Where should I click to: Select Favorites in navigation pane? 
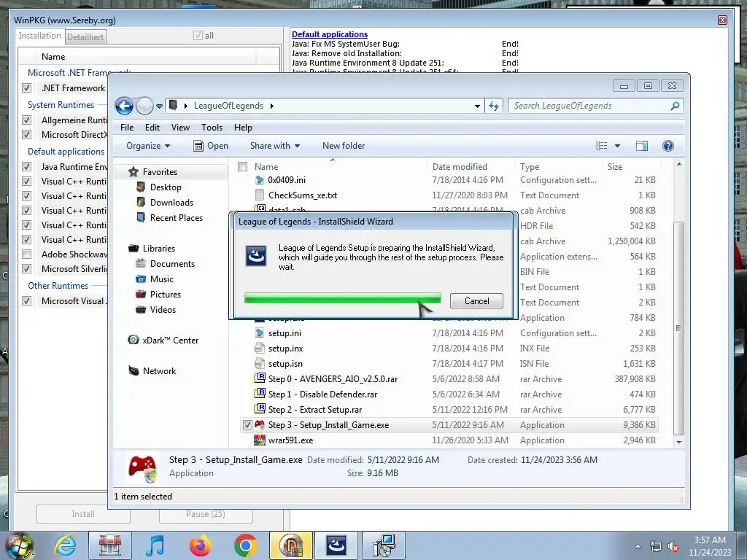[x=160, y=172]
